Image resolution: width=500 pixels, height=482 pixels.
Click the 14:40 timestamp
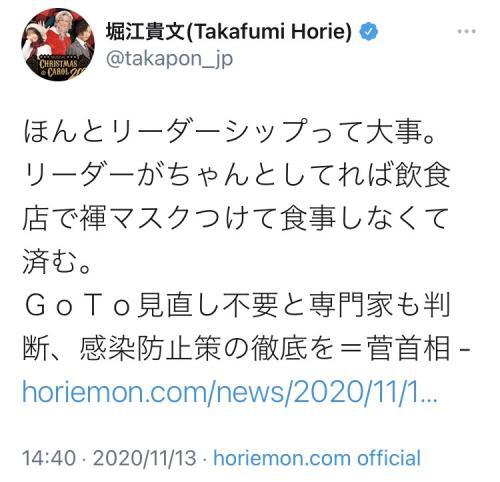[49, 458]
